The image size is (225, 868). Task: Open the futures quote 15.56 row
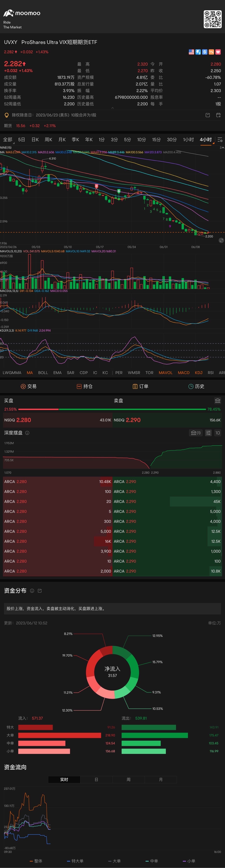tap(112, 126)
